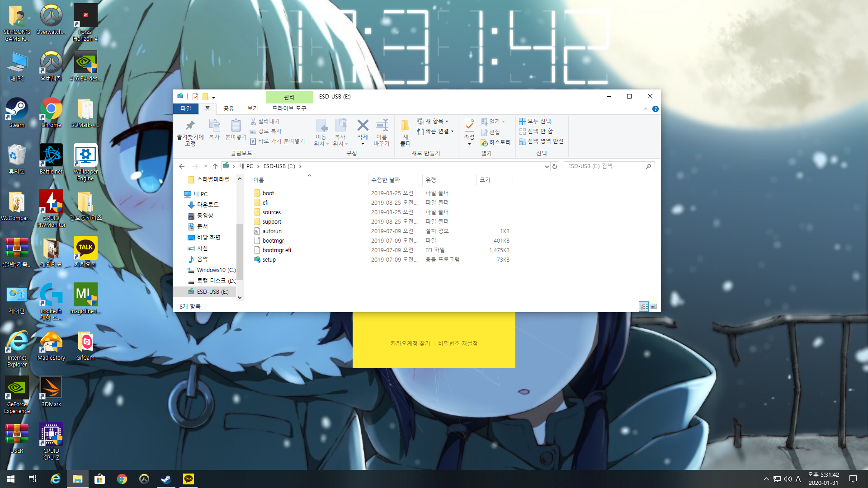Open the recent locations dropdown arrow
Screen dimensions: 868x488
coord(206,166)
